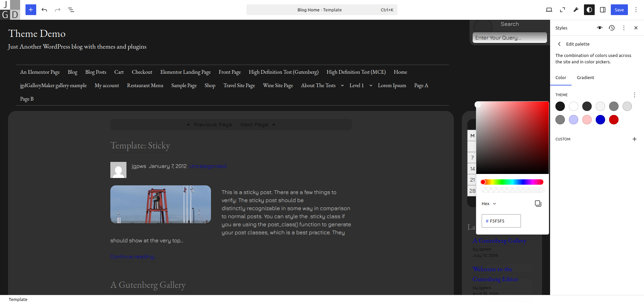The image size is (644, 303).
Task: Select the blue theme color swatch
Action: pyautogui.click(x=600, y=120)
